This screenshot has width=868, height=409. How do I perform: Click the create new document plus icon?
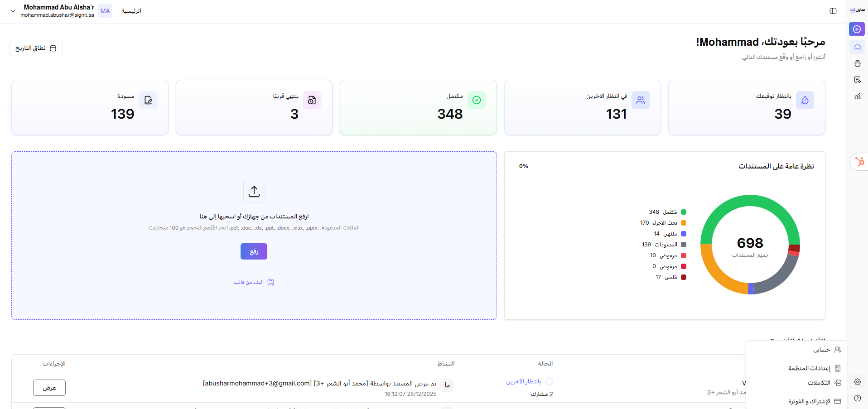click(857, 29)
